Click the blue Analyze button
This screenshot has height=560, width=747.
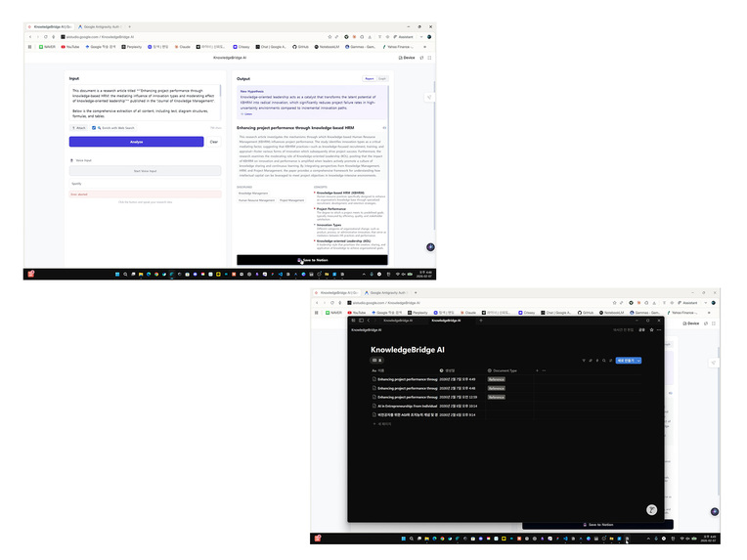(x=136, y=142)
